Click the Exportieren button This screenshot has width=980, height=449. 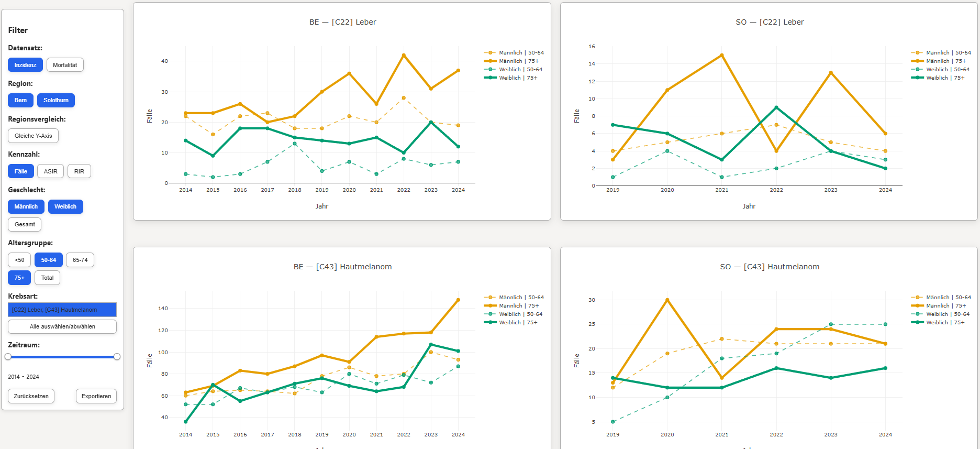[96, 396]
